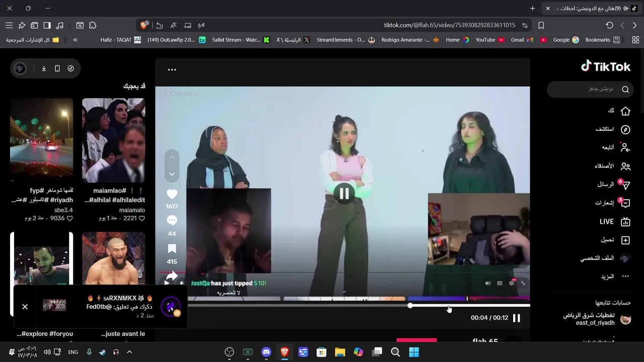Seek using the video progress bar handle
The image size is (644, 362).
pos(411,305)
